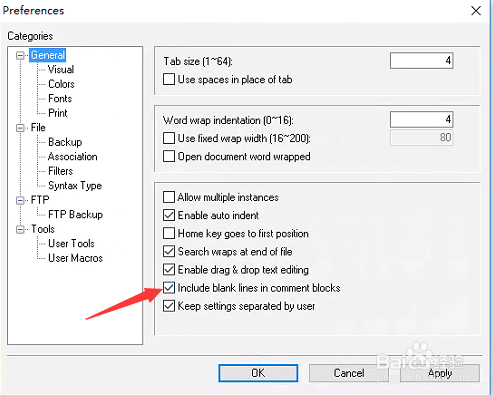Image resolution: width=493 pixels, height=395 pixels.
Task: Enable Open document word wrapped
Action: point(169,156)
